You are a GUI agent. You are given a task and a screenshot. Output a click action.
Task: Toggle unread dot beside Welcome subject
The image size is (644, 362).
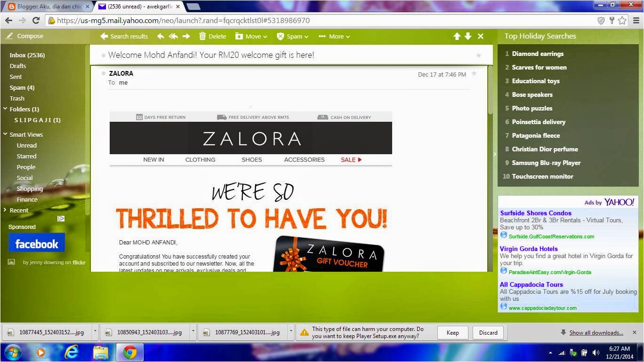[x=104, y=55]
